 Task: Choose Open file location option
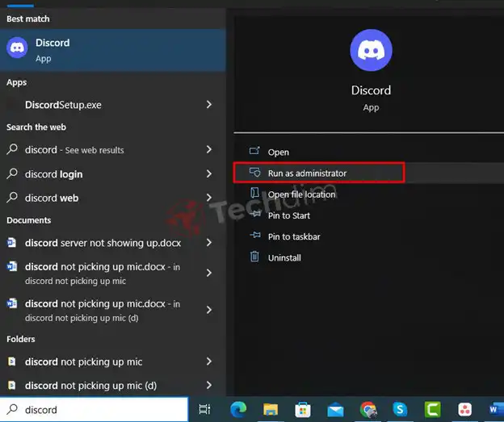tap(301, 194)
